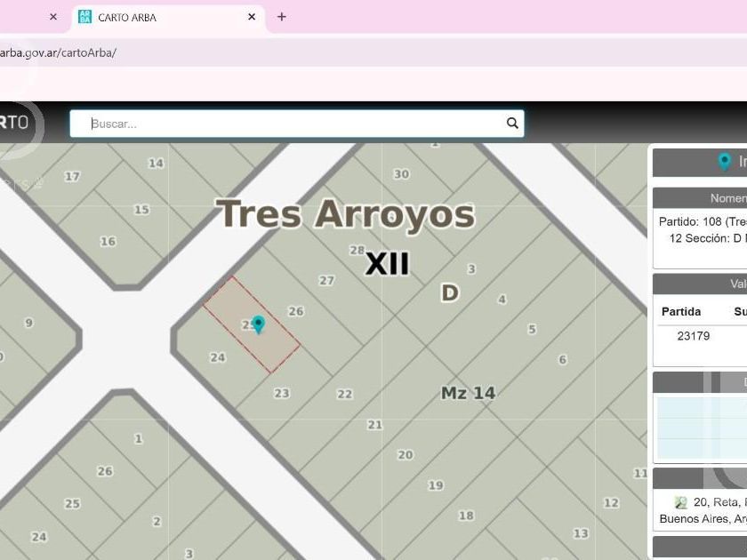The height and width of the screenshot is (560, 747).
Task: Click the light blue image area in side panel
Action: (702, 428)
